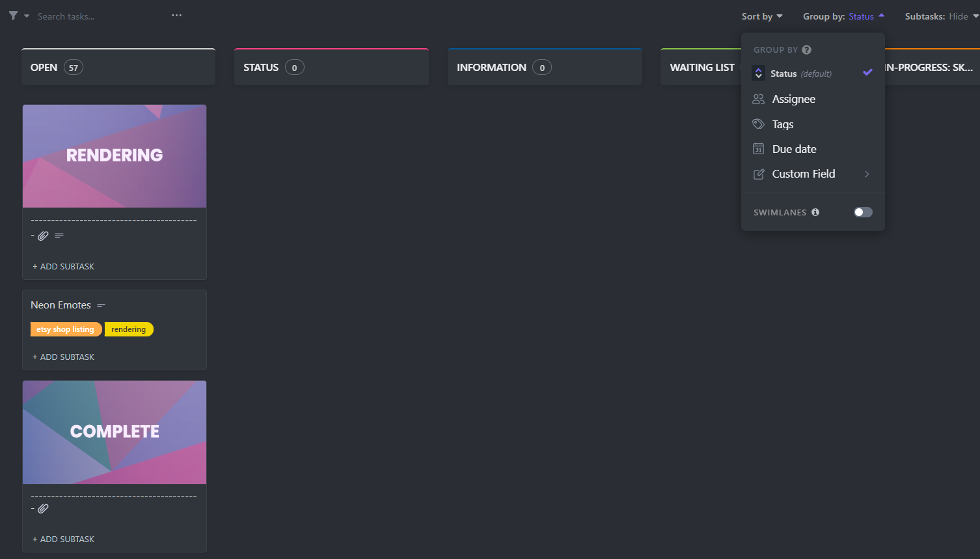Click description icon next to Neon Emotes
This screenshot has width=980, height=559.
(x=101, y=306)
